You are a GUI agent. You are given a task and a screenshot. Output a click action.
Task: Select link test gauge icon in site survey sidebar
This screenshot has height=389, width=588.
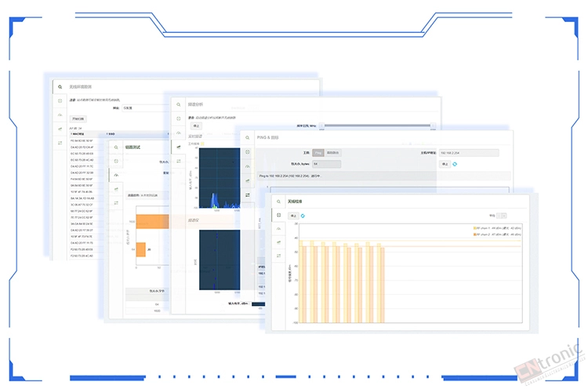[60, 115]
